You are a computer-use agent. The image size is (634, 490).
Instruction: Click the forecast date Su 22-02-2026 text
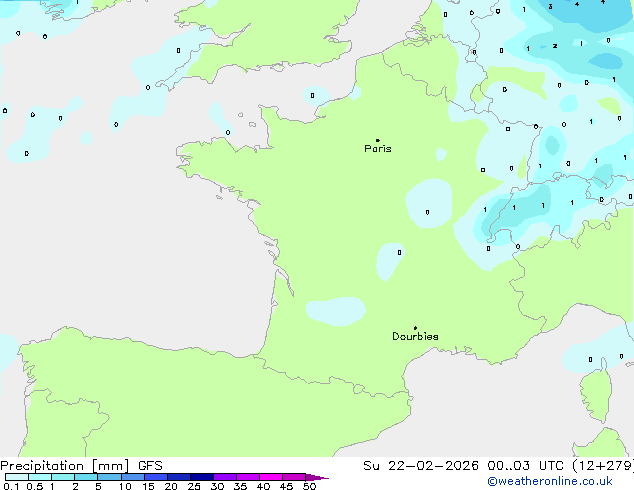[x=421, y=466]
